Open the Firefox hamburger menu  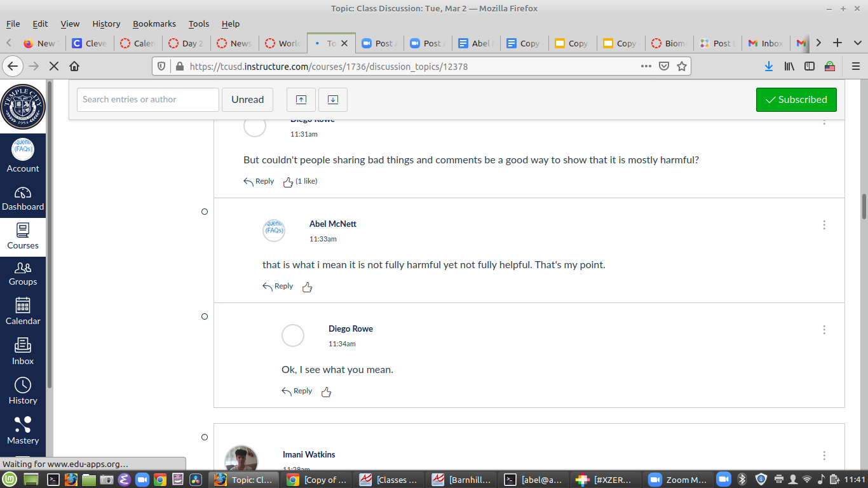(856, 66)
